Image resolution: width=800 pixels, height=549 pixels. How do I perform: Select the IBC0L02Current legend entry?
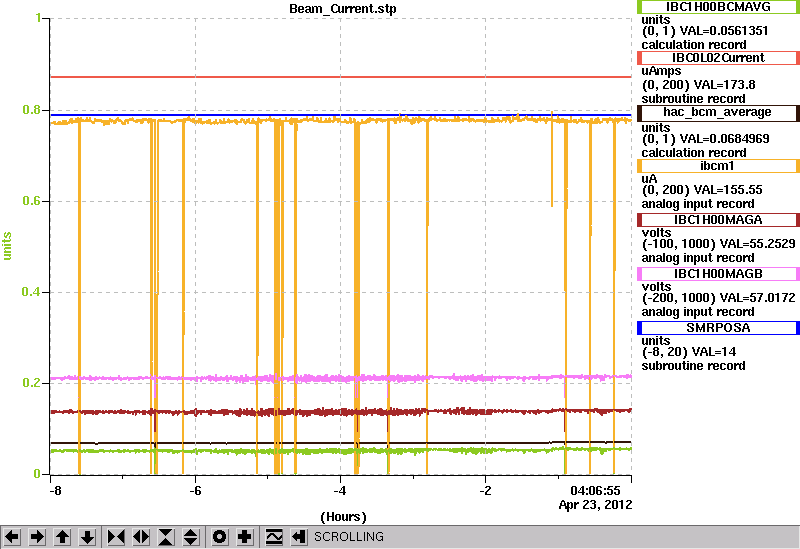[718, 58]
